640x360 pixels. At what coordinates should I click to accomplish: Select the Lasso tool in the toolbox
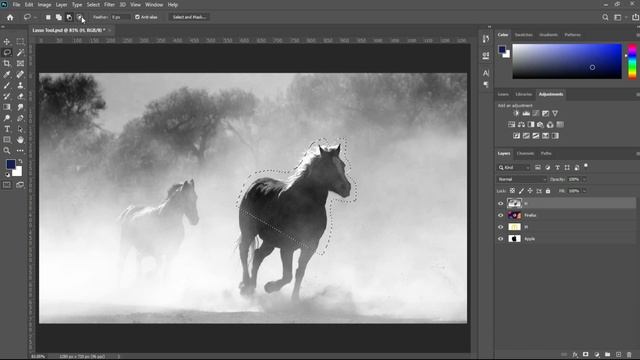[7, 52]
